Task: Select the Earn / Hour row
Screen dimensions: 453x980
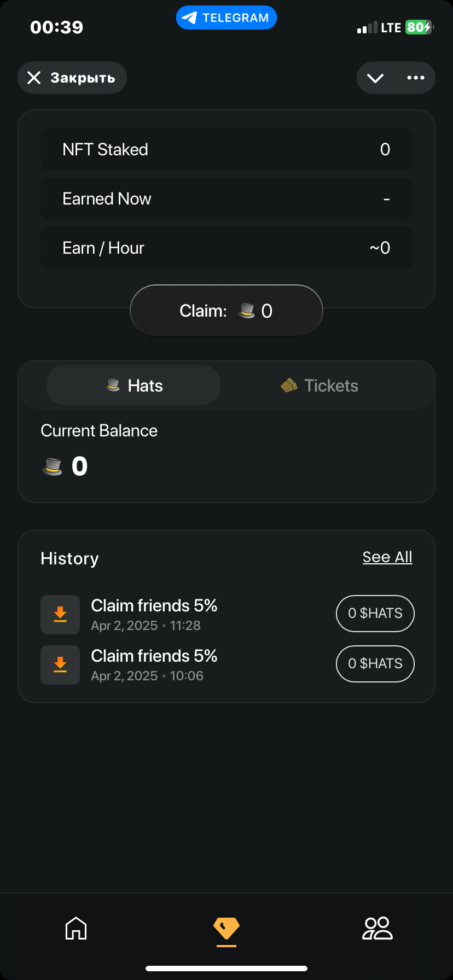Action: point(226,248)
